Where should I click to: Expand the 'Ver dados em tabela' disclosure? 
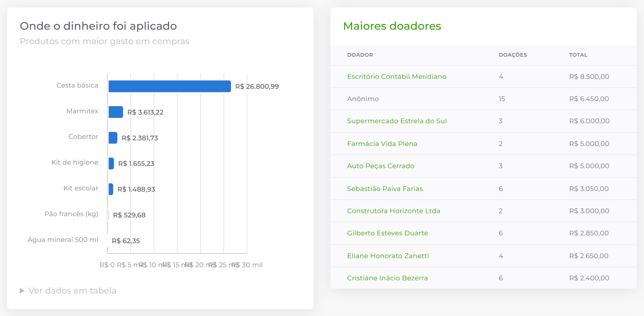pyautogui.click(x=68, y=291)
